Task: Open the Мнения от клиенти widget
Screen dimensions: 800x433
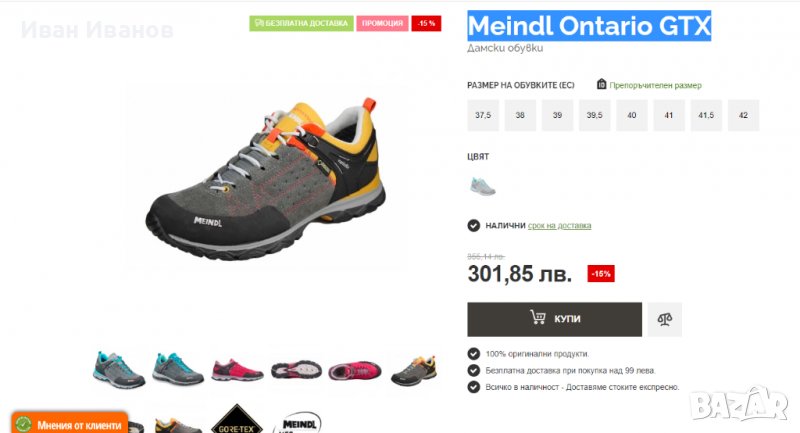Action: point(69,423)
